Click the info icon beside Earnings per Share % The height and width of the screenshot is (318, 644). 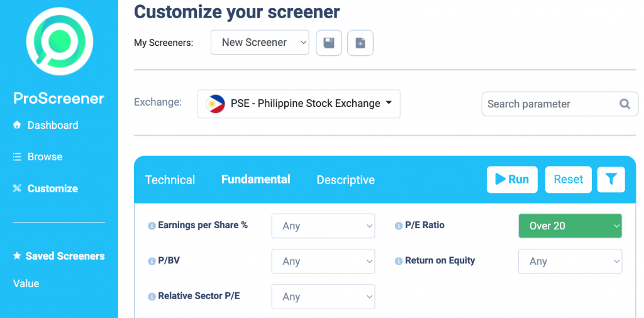click(152, 226)
